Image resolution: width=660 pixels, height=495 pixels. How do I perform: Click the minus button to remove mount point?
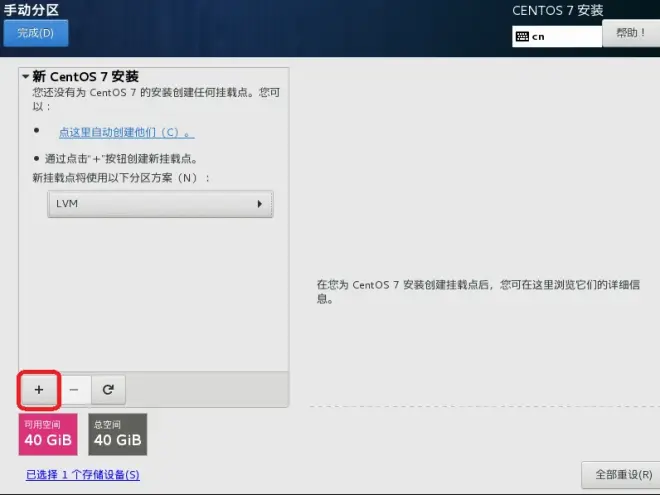74,390
